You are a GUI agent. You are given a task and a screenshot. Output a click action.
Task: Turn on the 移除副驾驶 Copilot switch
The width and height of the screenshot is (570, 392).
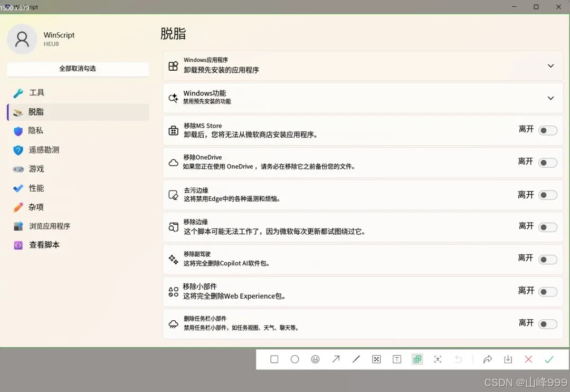click(x=548, y=260)
